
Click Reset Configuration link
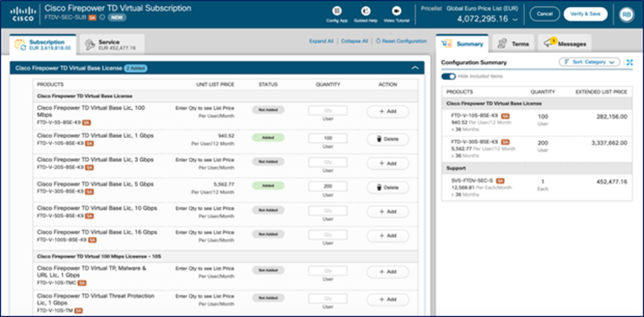(x=401, y=41)
